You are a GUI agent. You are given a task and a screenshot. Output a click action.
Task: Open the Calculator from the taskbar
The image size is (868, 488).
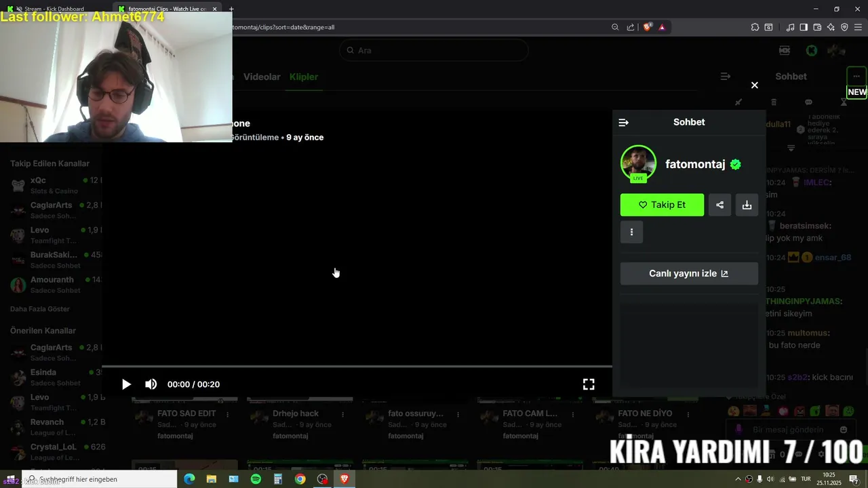(x=278, y=479)
